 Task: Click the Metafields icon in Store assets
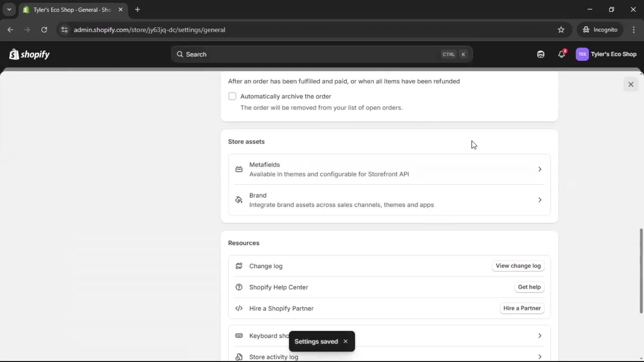(x=239, y=169)
